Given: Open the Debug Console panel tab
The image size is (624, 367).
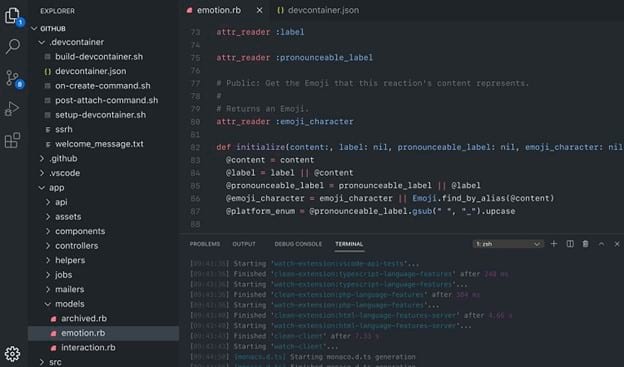Looking at the screenshot, I should (298, 244).
